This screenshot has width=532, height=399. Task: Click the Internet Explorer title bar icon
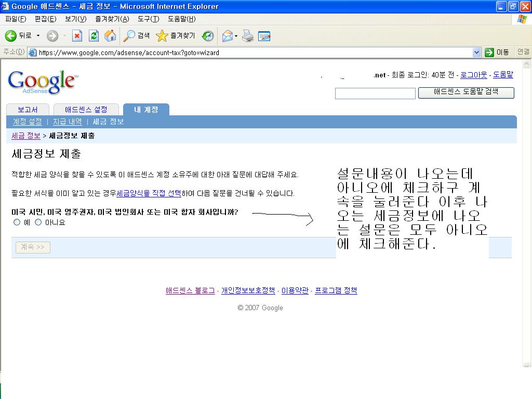pyautogui.click(x=5, y=6)
